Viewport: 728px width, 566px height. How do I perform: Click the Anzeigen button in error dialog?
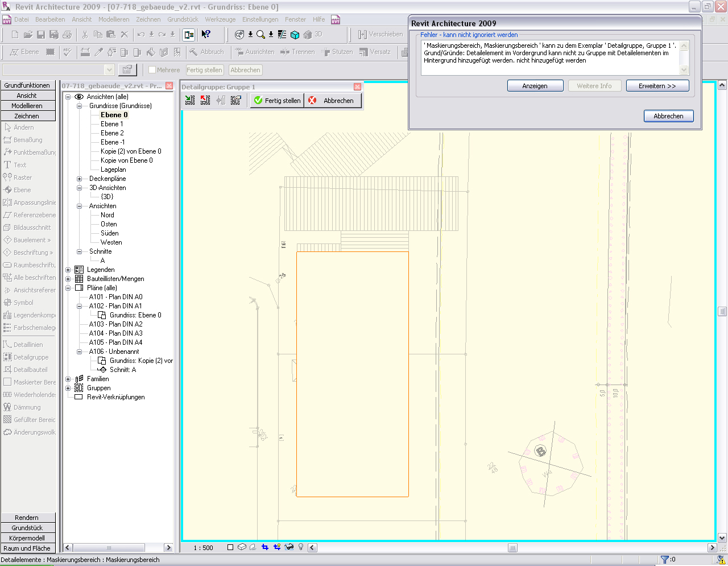pyautogui.click(x=535, y=86)
